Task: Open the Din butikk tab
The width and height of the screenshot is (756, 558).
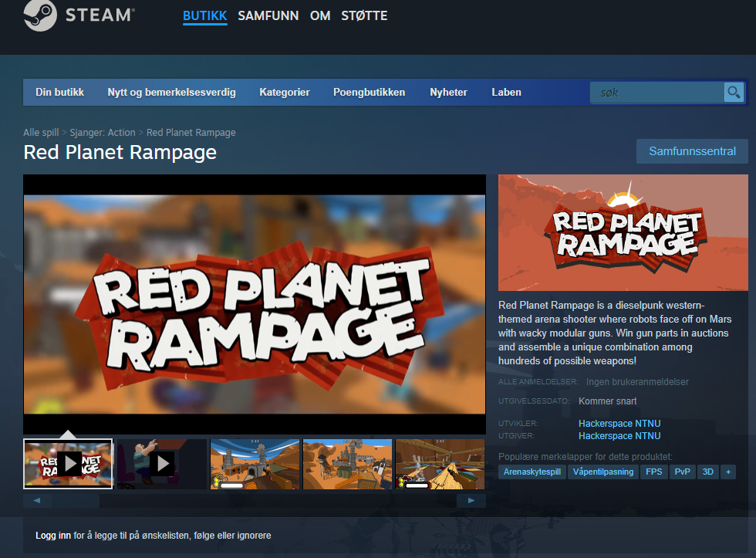Action: (x=60, y=92)
